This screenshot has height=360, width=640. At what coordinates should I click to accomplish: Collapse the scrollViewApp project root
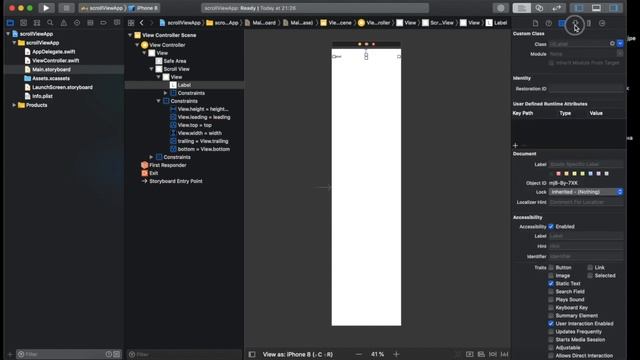click(8, 34)
